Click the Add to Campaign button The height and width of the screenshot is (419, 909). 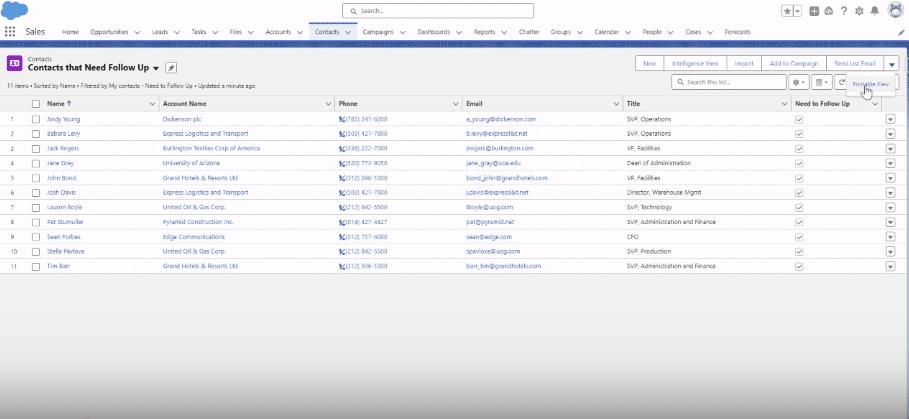click(x=793, y=64)
